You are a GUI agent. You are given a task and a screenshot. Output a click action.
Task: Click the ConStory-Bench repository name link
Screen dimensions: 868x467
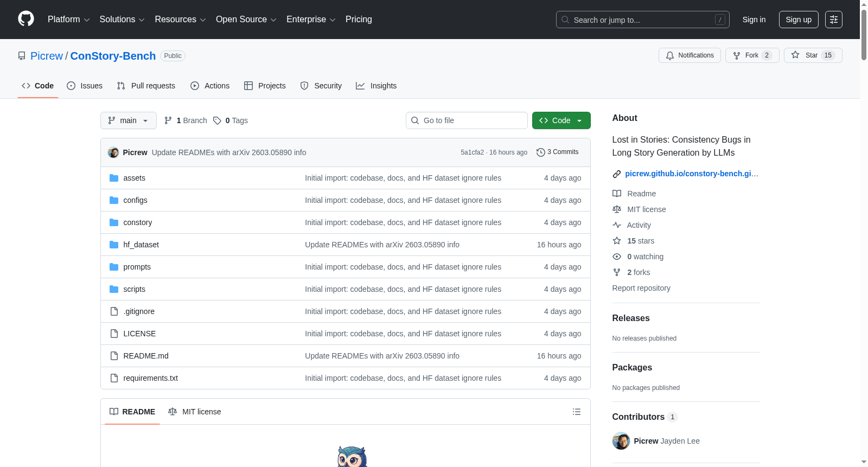[113, 56]
